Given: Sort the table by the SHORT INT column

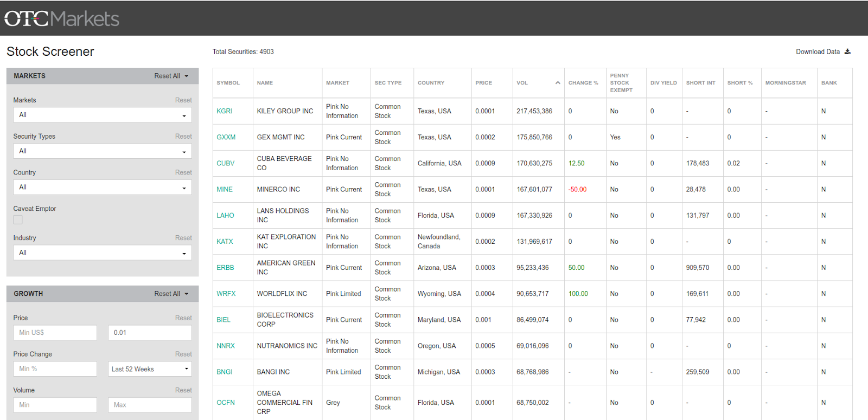Looking at the screenshot, I should pos(700,83).
